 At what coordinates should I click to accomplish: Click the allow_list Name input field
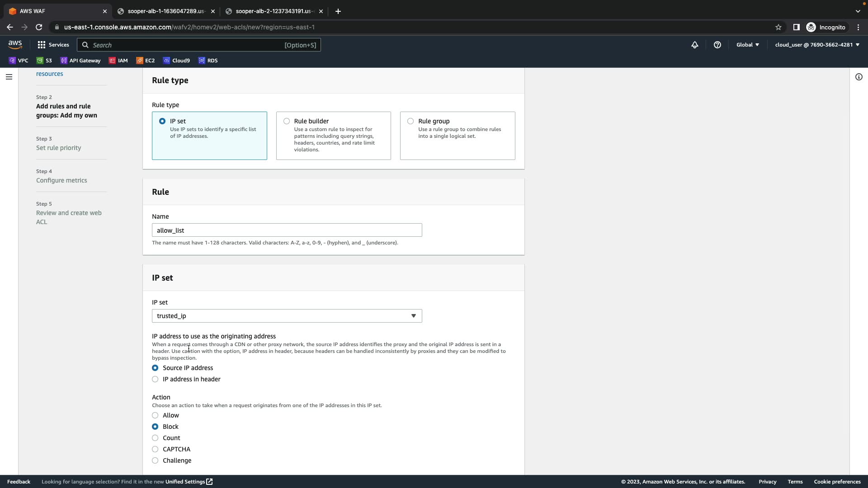(287, 230)
